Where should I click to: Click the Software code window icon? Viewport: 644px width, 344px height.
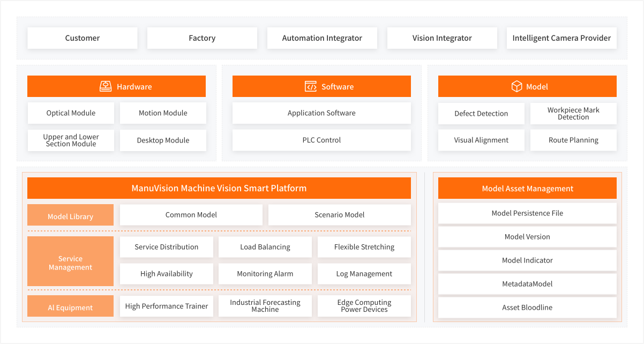tap(311, 86)
